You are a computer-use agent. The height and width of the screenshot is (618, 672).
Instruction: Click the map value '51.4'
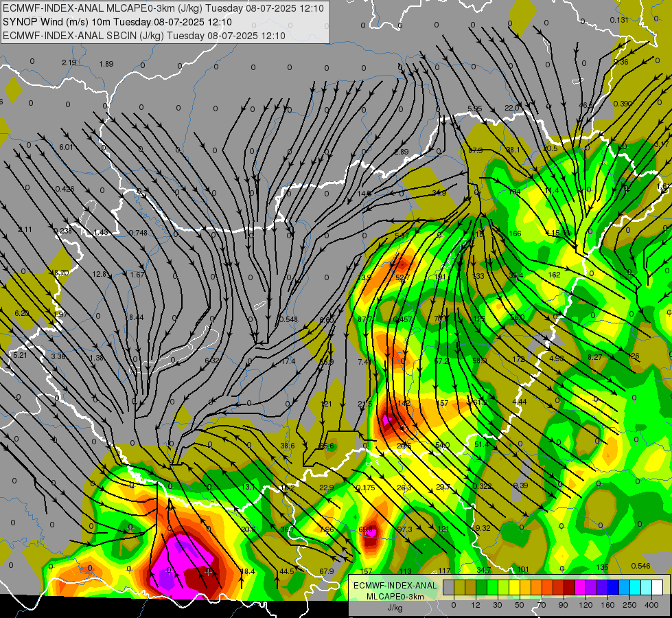click(x=482, y=445)
